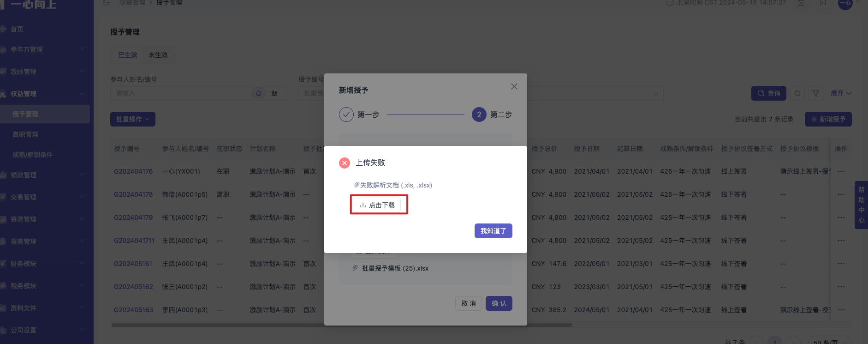868x344 pixels.
Task: Expand 财务模块 sidebar menu
Action: (x=45, y=264)
